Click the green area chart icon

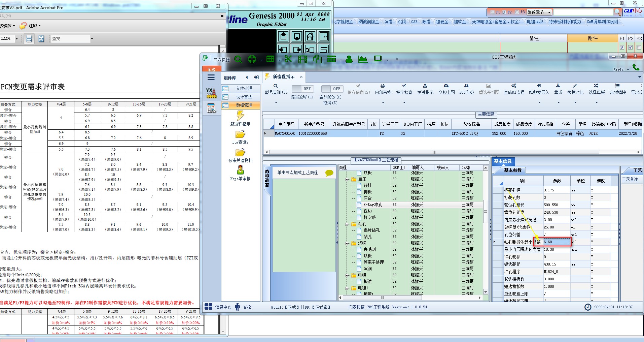pyautogui.click(x=363, y=59)
